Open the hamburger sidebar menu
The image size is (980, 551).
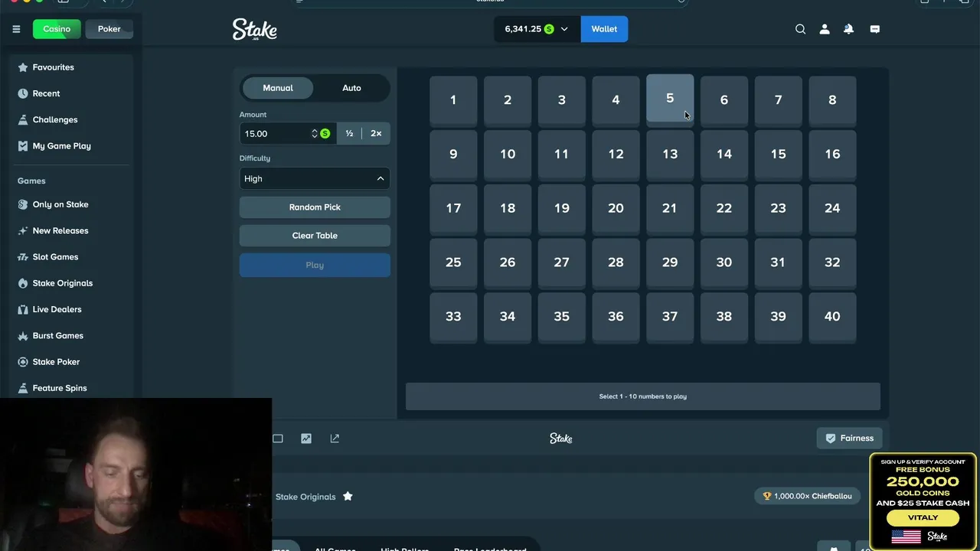pyautogui.click(x=16, y=29)
